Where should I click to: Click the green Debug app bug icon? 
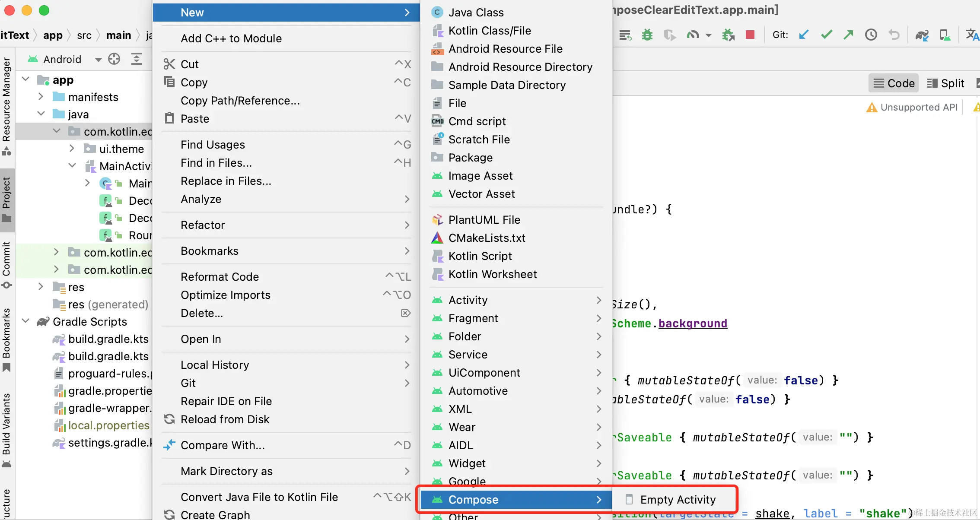coord(647,35)
